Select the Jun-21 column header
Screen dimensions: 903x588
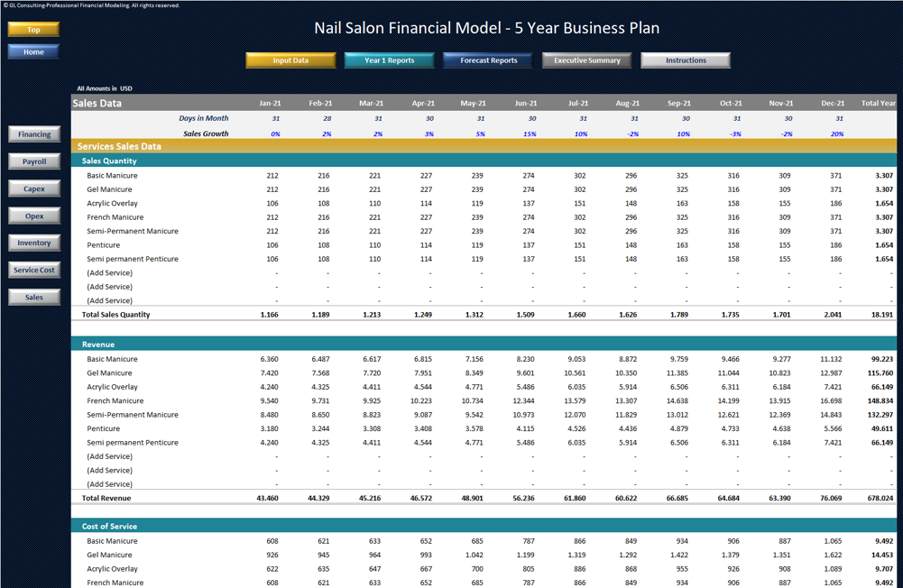[526, 104]
